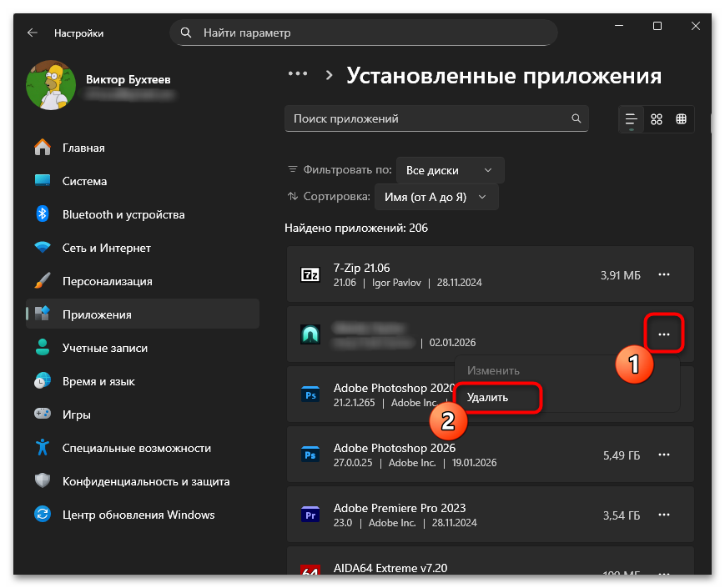Select the Adobe Premiere Pro 2023 entry name
725x588 pixels.
(400, 508)
